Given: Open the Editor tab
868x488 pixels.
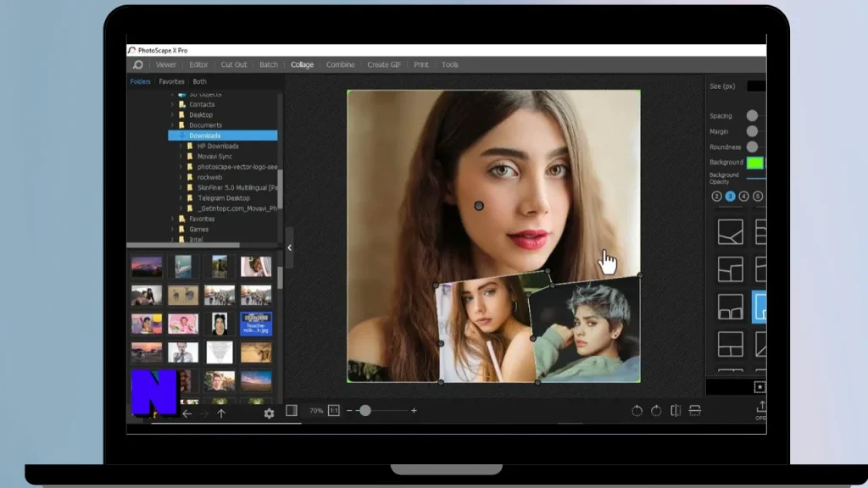Looking at the screenshot, I should [198, 64].
